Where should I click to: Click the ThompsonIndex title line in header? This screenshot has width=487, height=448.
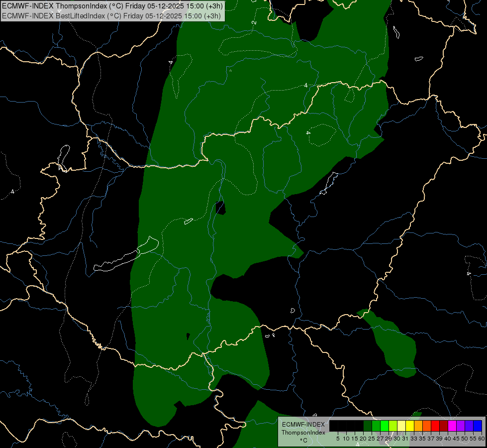coord(112,5)
